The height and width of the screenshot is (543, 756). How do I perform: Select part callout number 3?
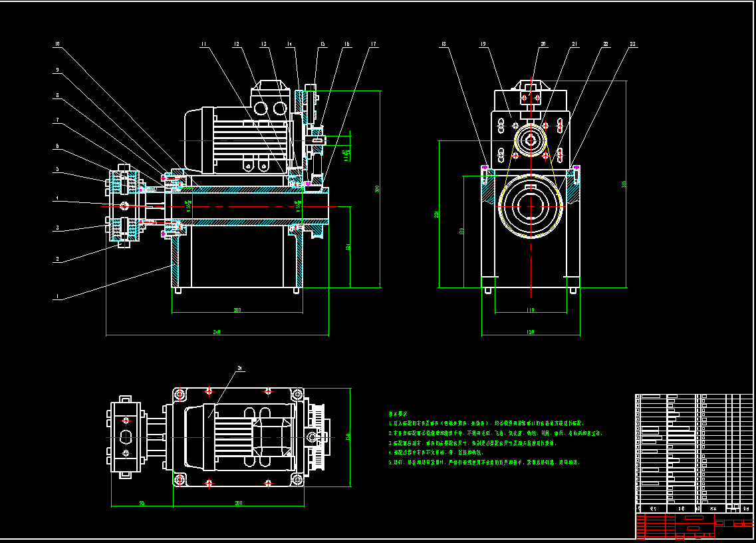[57, 228]
